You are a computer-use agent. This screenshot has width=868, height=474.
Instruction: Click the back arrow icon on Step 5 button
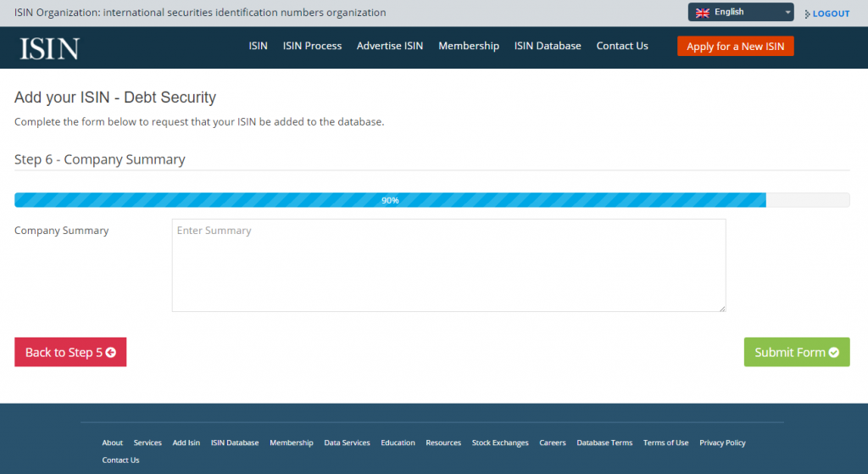[111, 352]
